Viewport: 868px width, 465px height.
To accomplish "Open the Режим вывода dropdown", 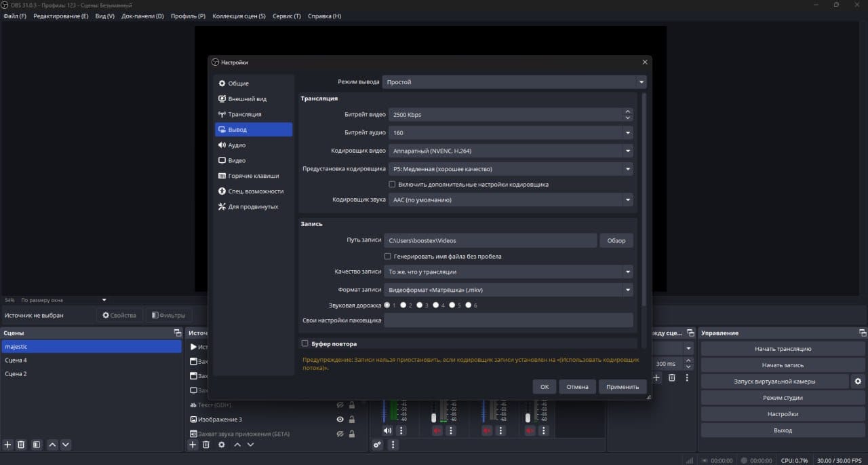I will [515, 82].
